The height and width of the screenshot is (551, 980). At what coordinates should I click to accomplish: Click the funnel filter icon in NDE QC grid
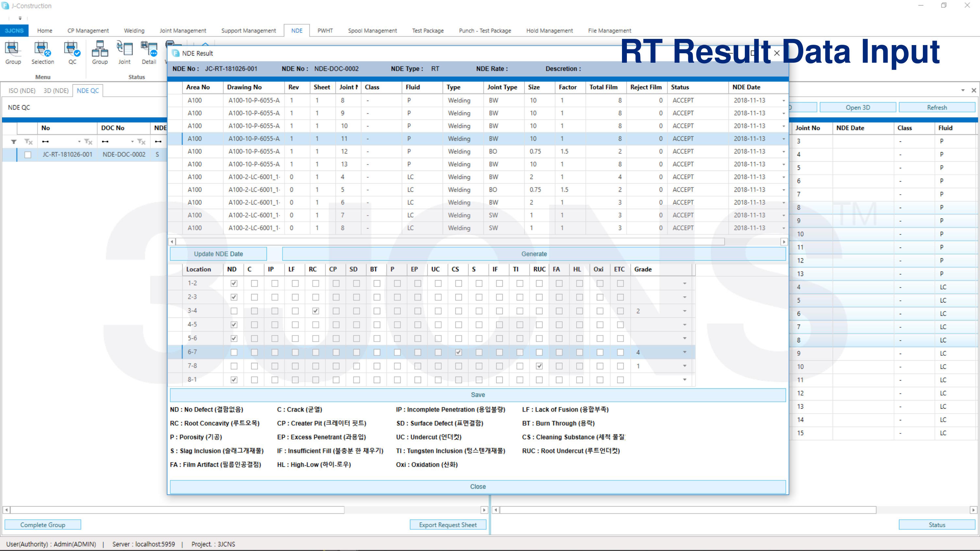[x=14, y=142]
